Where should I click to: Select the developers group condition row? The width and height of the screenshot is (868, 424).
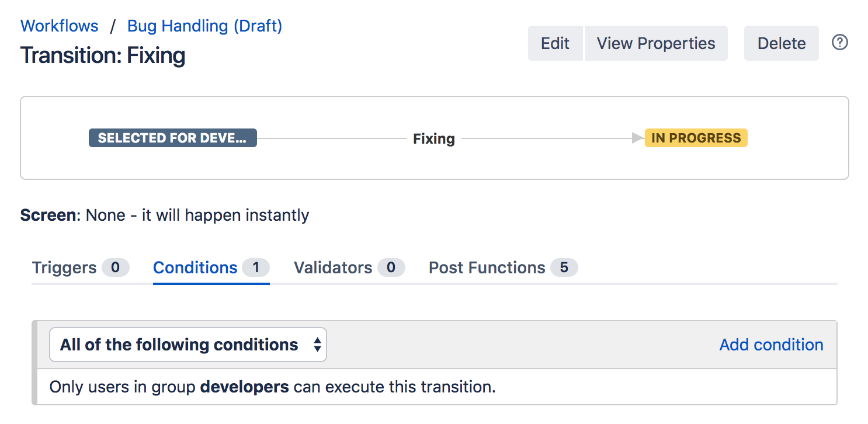pos(272,387)
